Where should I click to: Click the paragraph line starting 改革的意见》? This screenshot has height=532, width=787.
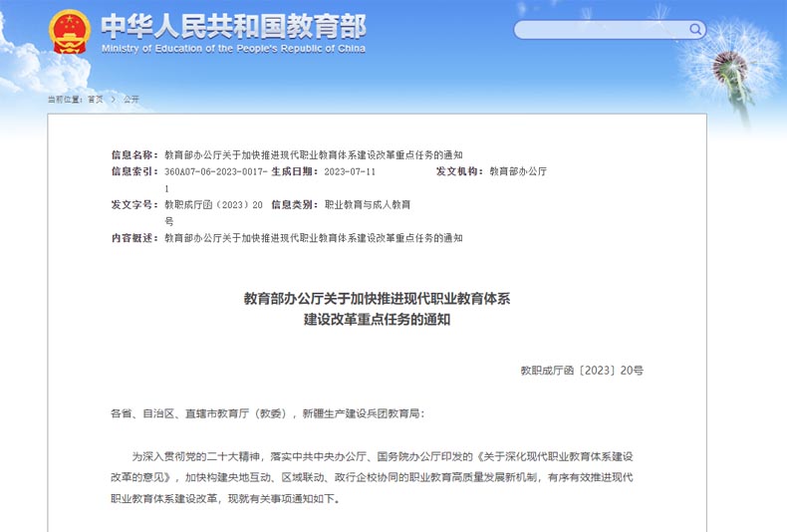click(x=372, y=477)
